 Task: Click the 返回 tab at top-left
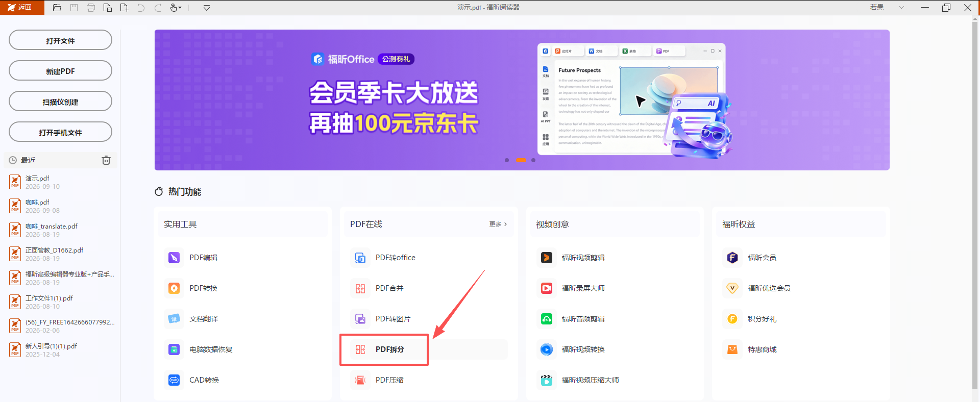(22, 7)
